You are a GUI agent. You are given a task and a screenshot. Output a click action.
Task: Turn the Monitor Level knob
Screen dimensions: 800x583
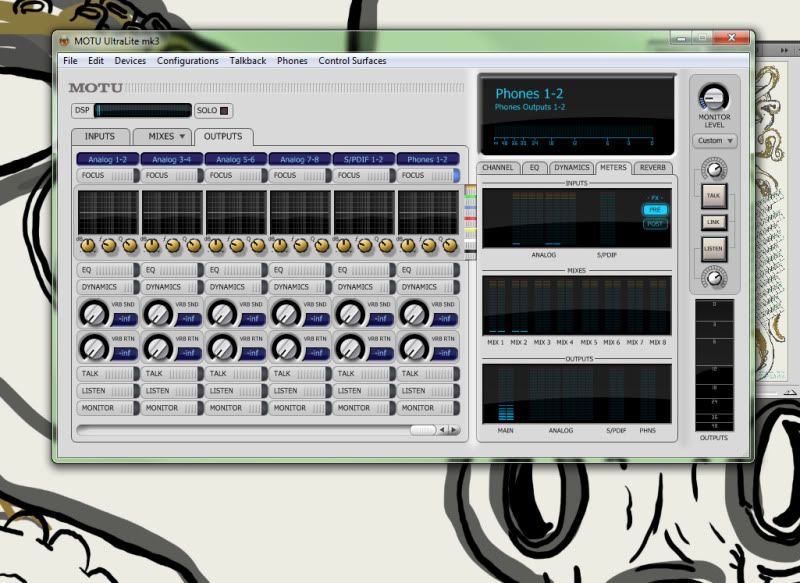[x=714, y=97]
